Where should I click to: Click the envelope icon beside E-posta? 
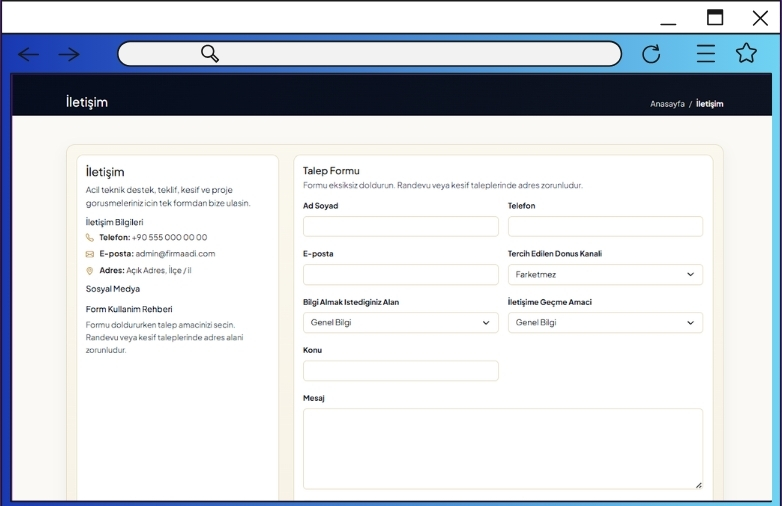tap(90, 254)
